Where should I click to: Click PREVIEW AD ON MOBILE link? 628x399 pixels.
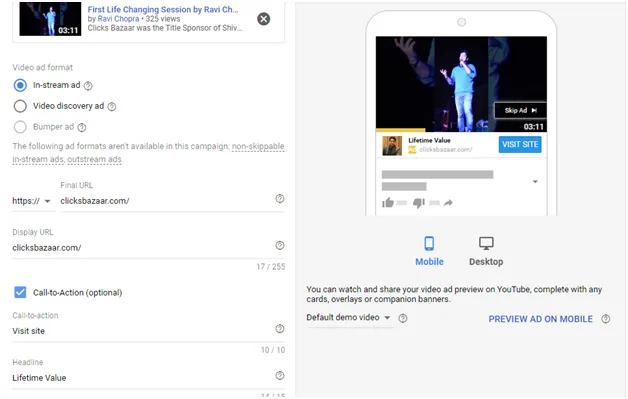tap(540, 319)
